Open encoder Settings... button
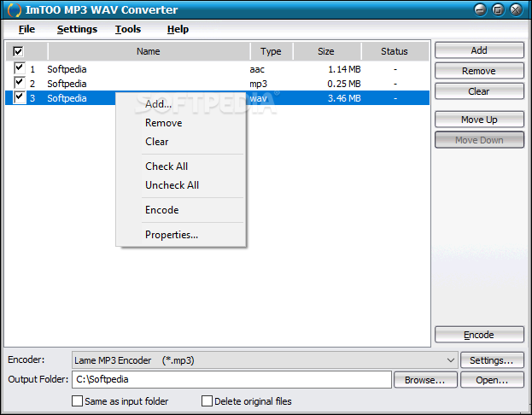The width and height of the screenshot is (532, 415). [x=492, y=360]
